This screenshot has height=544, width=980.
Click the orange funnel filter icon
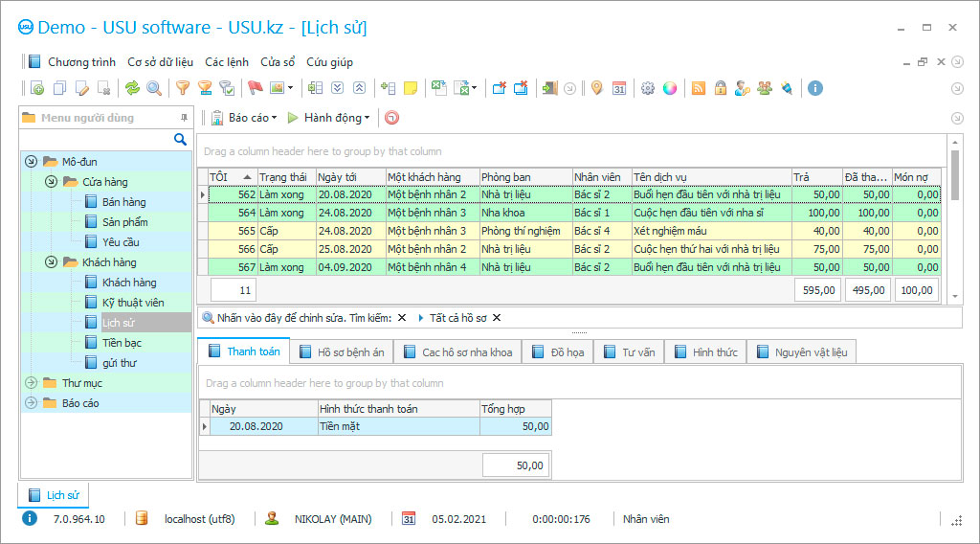pyautogui.click(x=182, y=88)
